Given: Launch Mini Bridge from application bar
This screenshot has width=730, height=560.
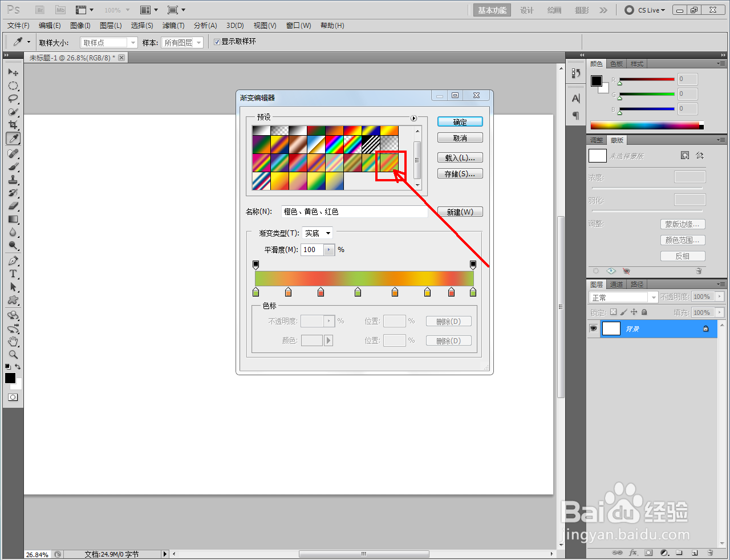Looking at the screenshot, I should click(60, 10).
